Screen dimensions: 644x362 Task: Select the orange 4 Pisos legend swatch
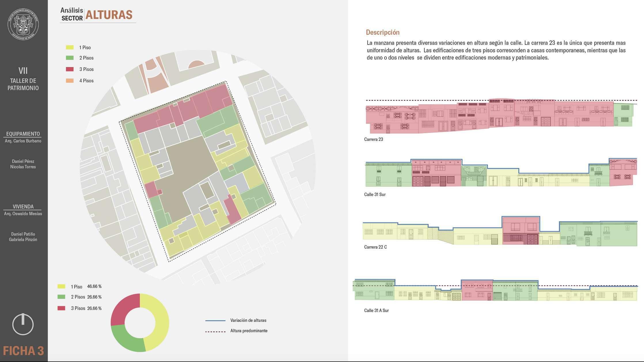tap(70, 81)
